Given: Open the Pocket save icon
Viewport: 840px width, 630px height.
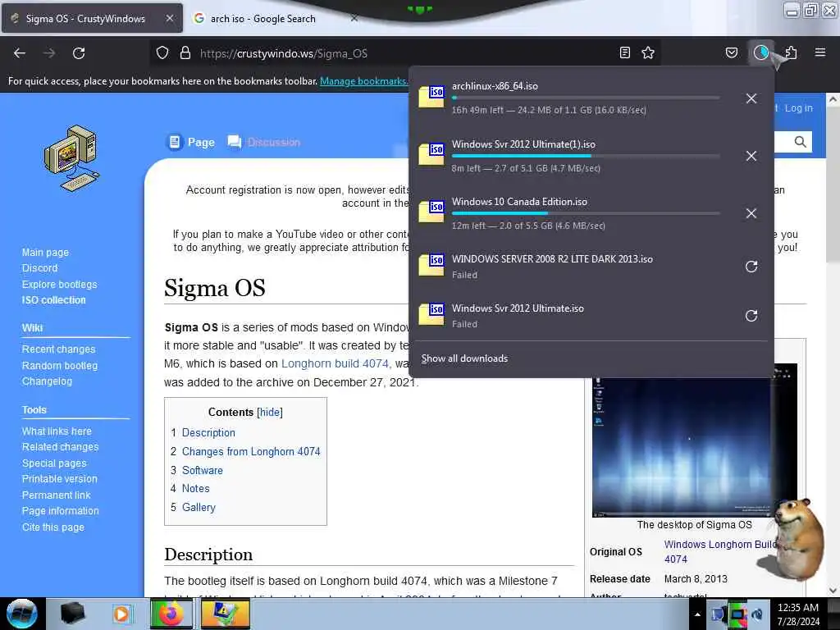Looking at the screenshot, I should 732,53.
